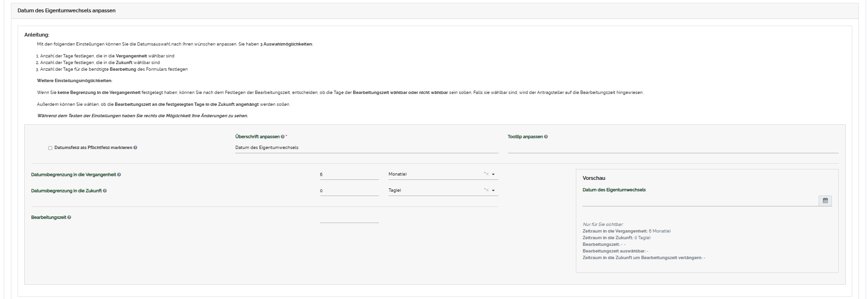Expand the Monat(e) unit dropdown arrow
Screen dimensions: 868x299
[x=493, y=175]
